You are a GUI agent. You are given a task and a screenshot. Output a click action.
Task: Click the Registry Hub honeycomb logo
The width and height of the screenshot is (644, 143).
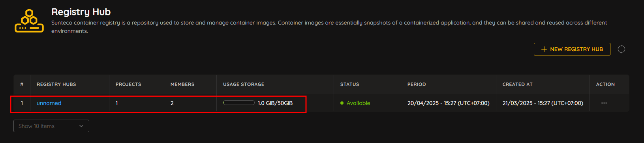tap(29, 21)
